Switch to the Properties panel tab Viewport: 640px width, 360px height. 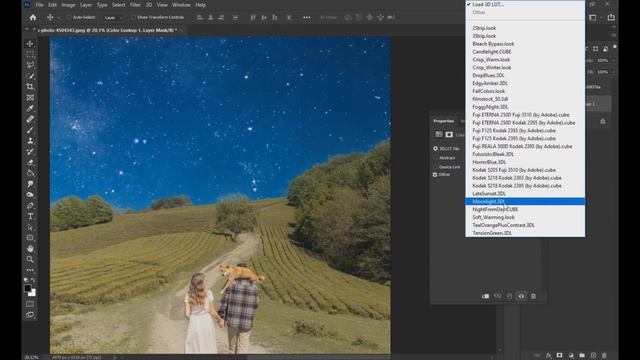point(444,121)
